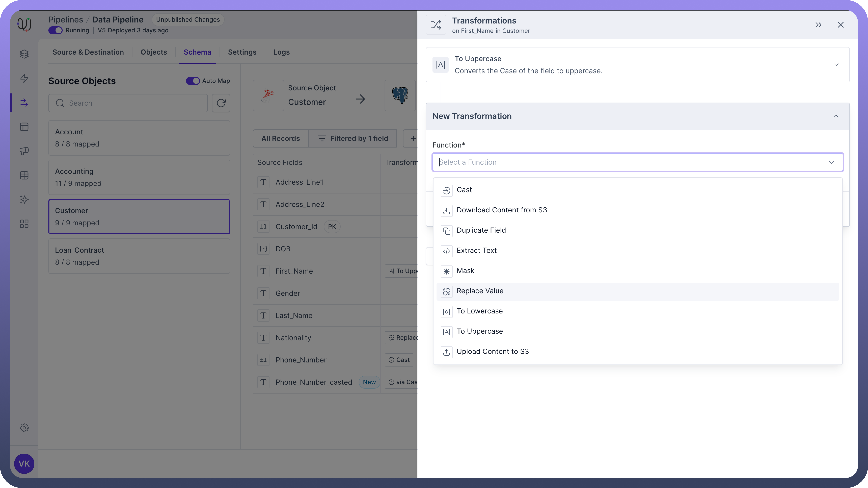868x488 pixels.
Task: Open the V5 version link
Action: pos(101,30)
